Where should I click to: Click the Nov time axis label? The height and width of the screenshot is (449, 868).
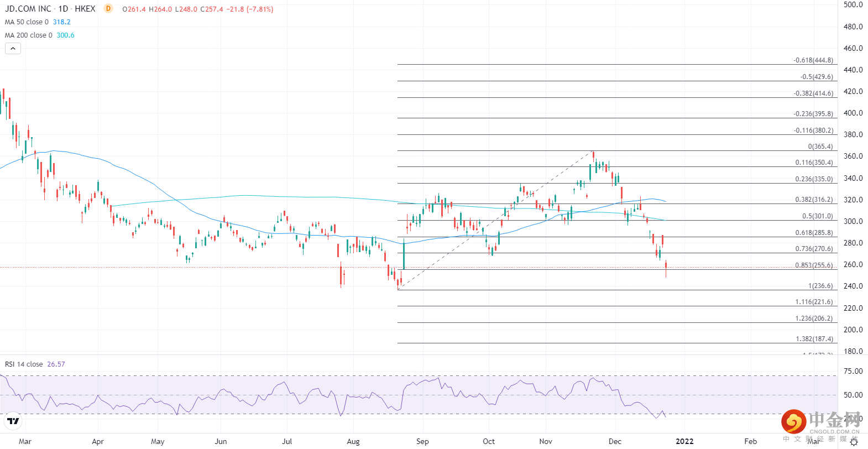[x=546, y=441]
